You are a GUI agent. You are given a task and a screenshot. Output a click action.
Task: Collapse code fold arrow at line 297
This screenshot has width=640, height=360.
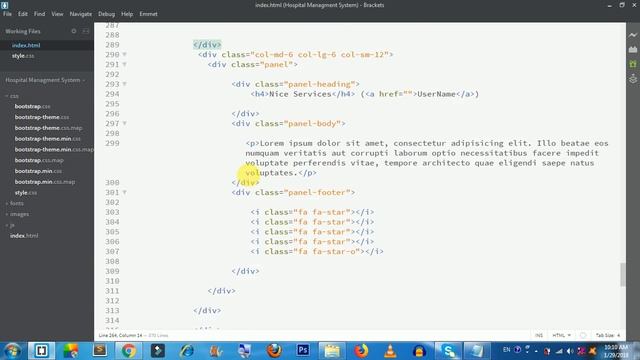pyautogui.click(x=124, y=123)
